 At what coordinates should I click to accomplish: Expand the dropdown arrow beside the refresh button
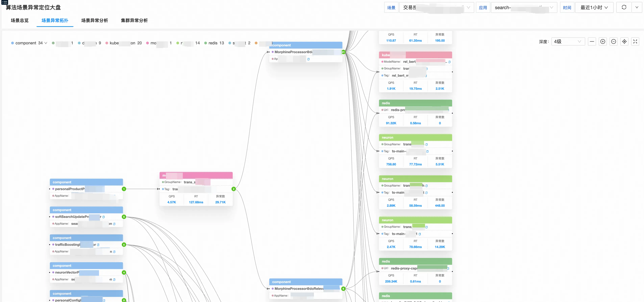click(x=637, y=7)
